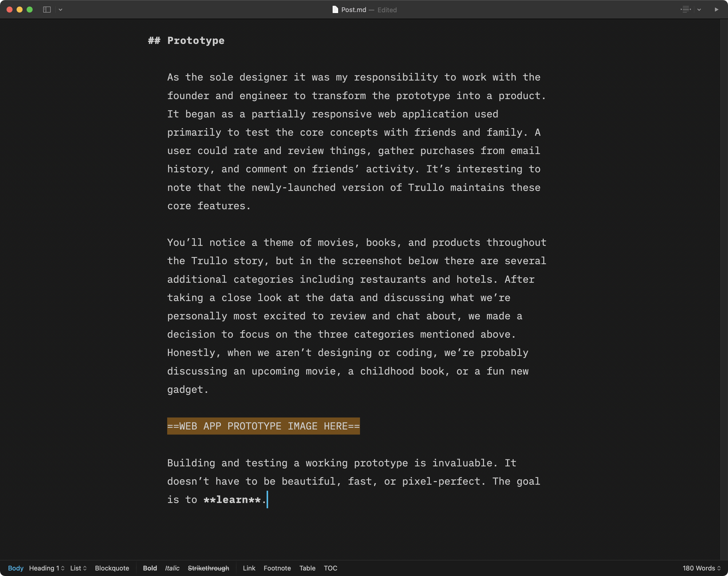Open the Heading 1 stepper menu

(47, 568)
